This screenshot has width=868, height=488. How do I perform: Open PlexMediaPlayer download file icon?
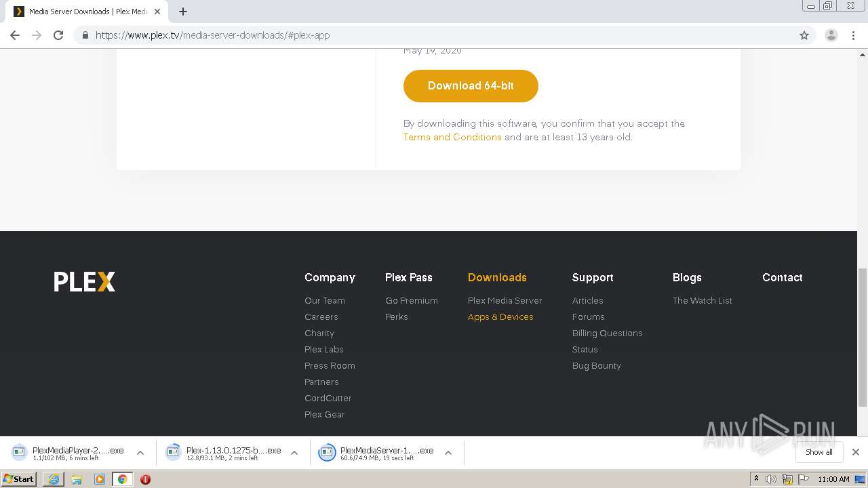pos(19,452)
